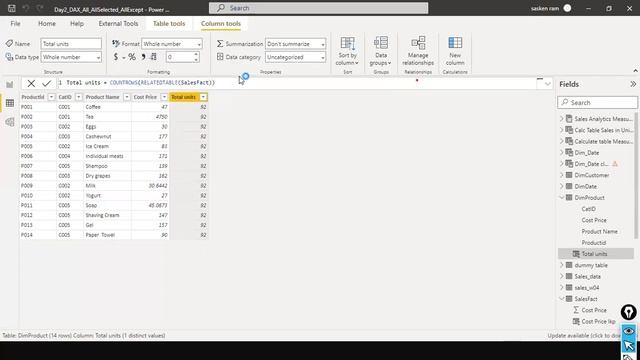Click Update available status link

pyautogui.click(x=584, y=336)
